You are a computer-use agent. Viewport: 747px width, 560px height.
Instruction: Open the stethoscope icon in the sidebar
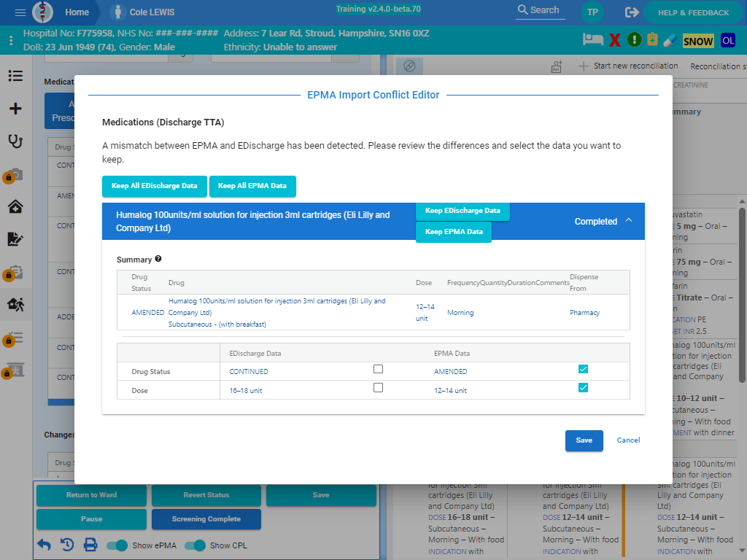[x=15, y=141]
